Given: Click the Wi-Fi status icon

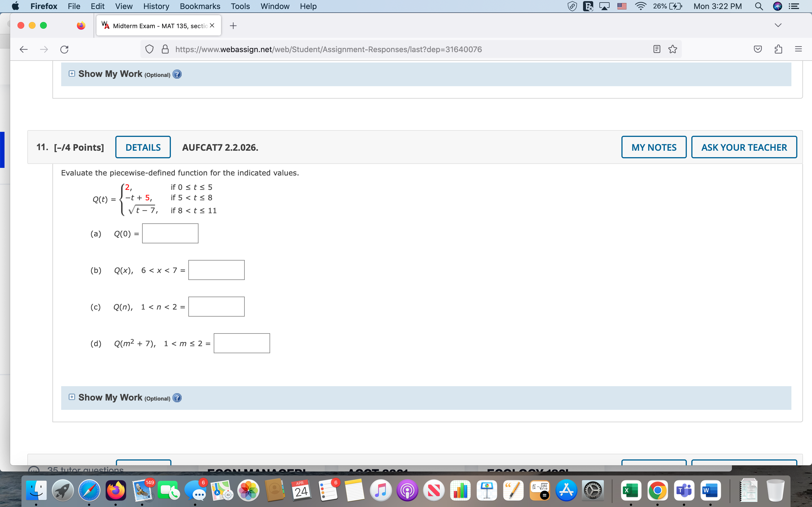Looking at the screenshot, I should click(x=640, y=6).
